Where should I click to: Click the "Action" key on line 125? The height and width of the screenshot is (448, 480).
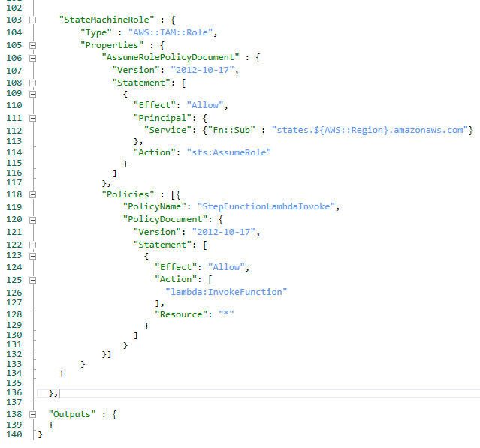(176, 279)
